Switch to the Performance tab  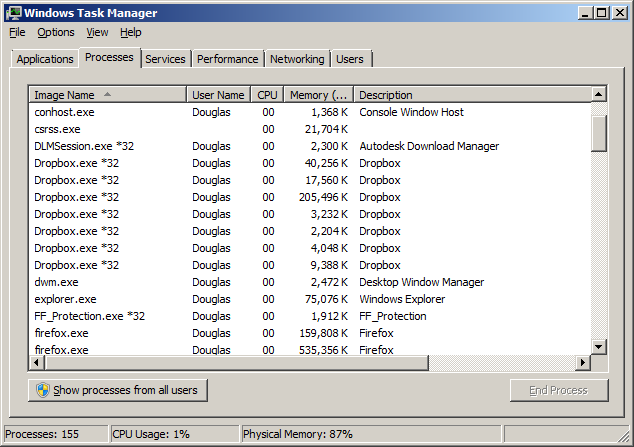point(228,59)
